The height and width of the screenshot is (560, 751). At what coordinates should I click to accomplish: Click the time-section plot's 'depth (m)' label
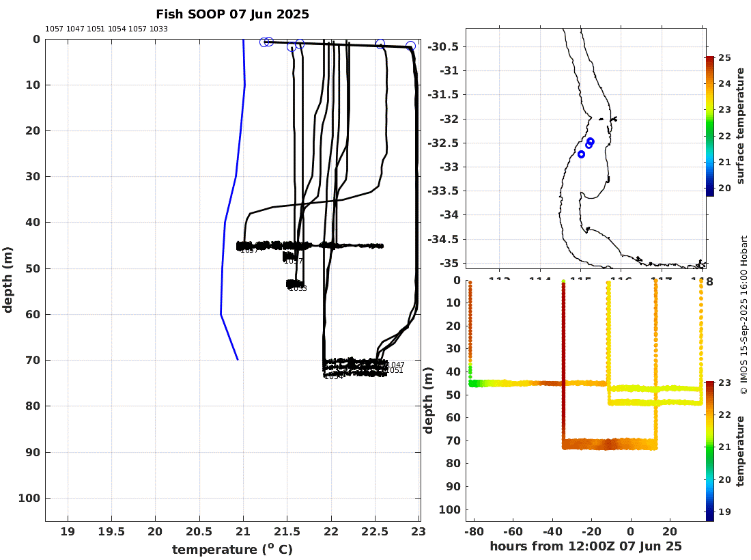point(428,400)
